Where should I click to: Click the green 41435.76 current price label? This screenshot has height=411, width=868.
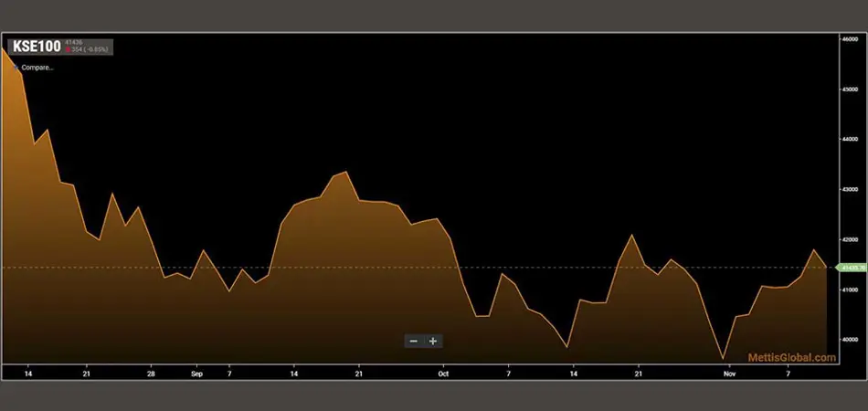point(851,268)
